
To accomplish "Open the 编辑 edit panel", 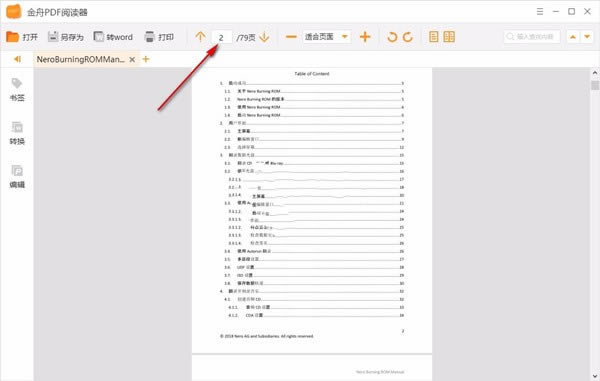I will tap(17, 176).
